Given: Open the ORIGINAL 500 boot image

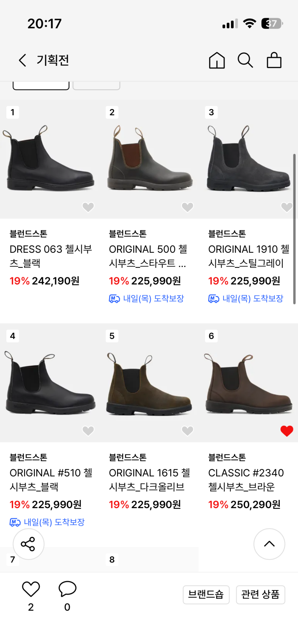Looking at the screenshot, I should pos(149,159).
